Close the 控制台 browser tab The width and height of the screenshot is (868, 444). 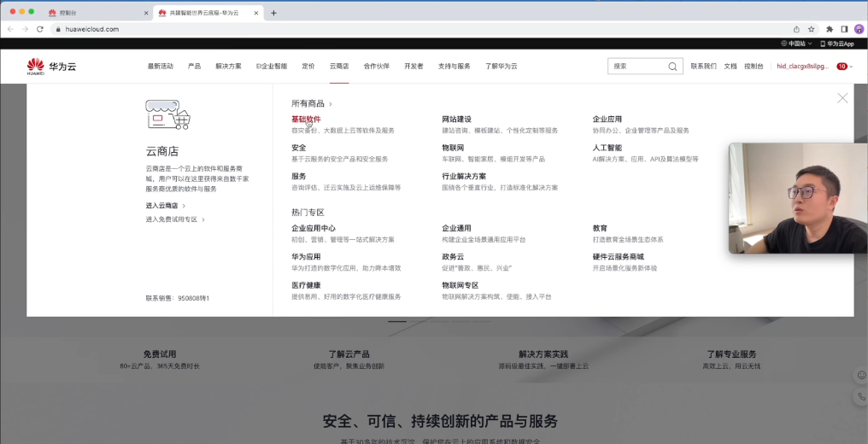[146, 13]
